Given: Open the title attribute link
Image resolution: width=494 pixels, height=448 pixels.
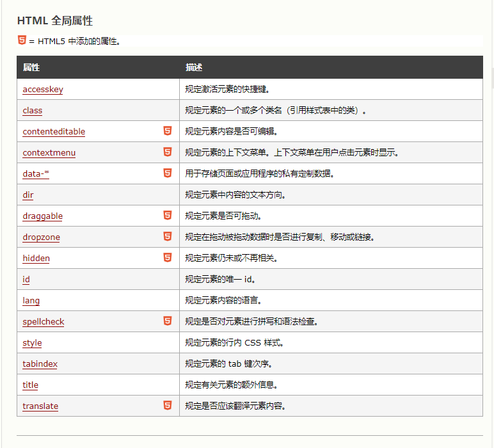Looking at the screenshot, I should pos(30,385).
